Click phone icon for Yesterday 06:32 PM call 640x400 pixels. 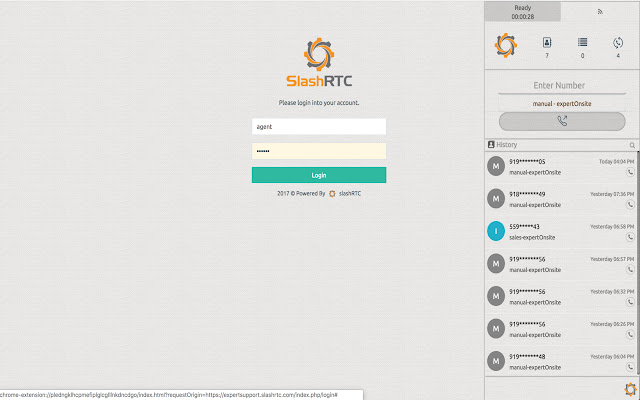630,302
